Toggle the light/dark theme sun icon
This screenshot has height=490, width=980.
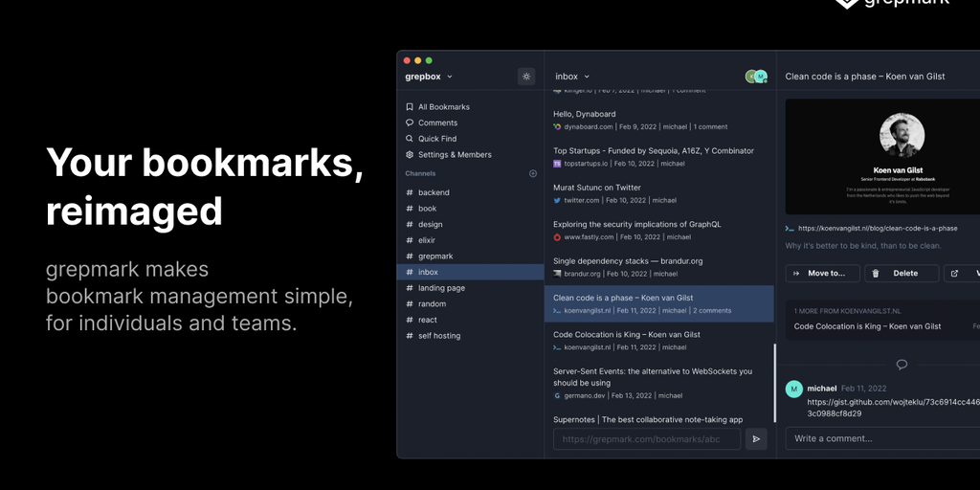pyautogui.click(x=526, y=77)
